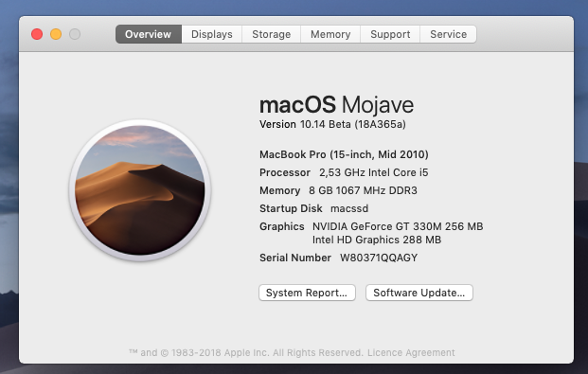This screenshot has width=588, height=374.
Task: Go to the Support tab
Action: [x=390, y=34]
